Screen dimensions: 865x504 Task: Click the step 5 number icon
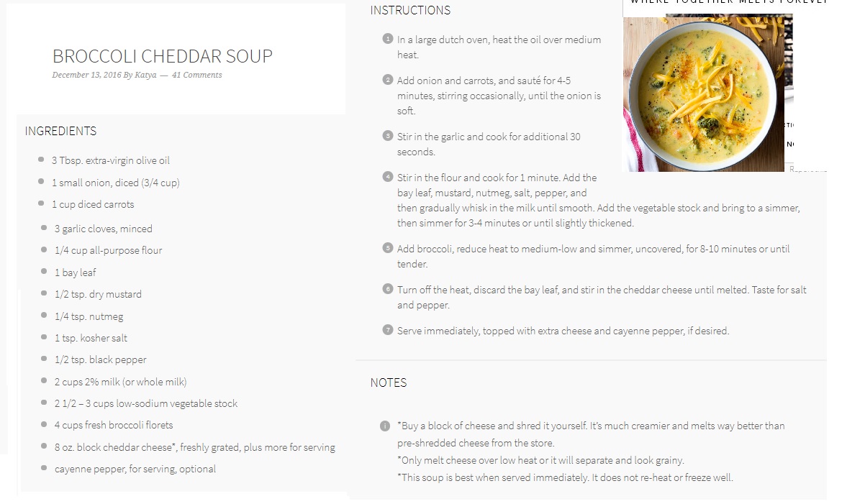pos(388,248)
